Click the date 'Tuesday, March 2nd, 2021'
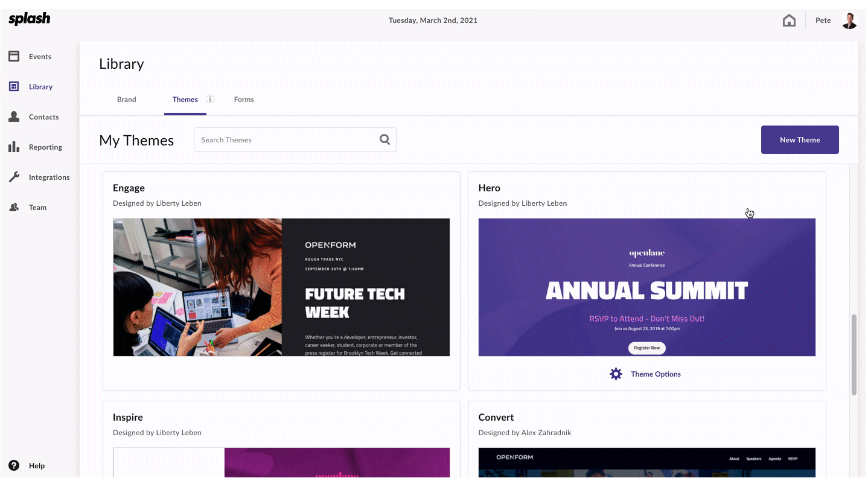 tap(433, 21)
